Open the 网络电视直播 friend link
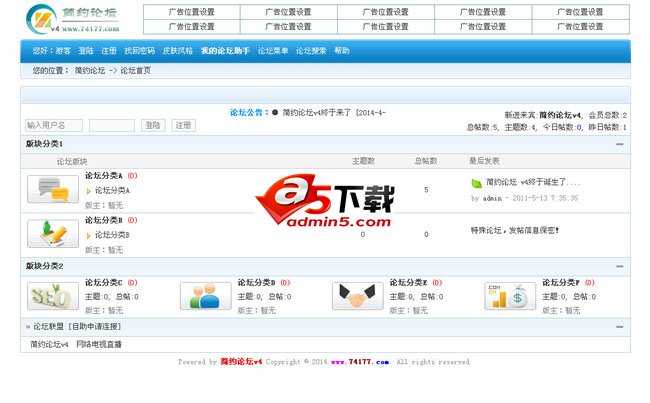The width and height of the screenshot is (650, 403). pyautogui.click(x=99, y=344)
